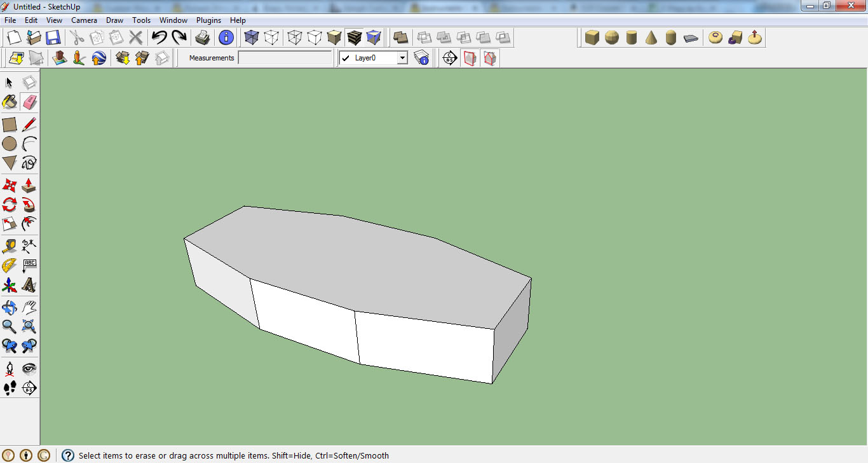Click the status bar help button
The height and width of the screenshot is (463, 868).
pyautogui.click(x=68, y=455)
